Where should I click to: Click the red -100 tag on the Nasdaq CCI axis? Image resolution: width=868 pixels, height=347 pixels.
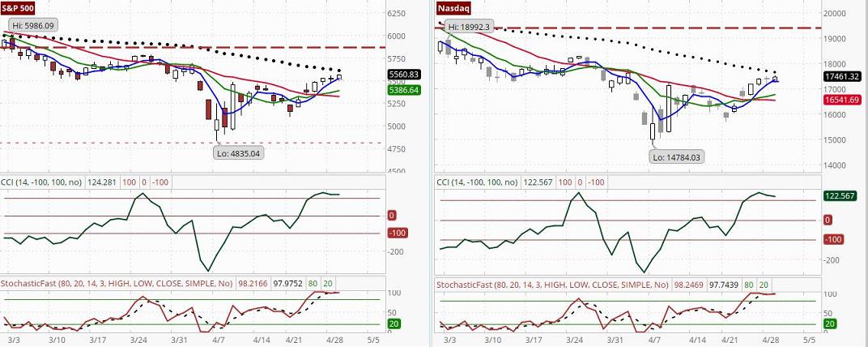pyautogui.click(x=833, y=239)
